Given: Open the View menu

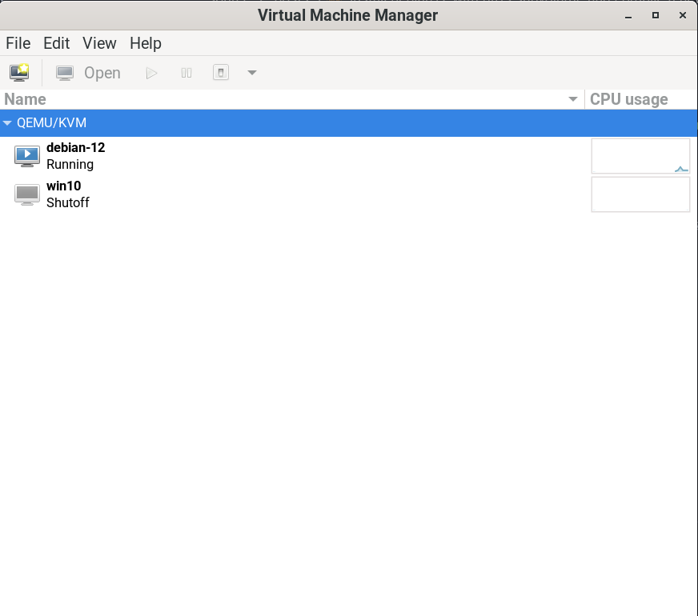Looking at the screenshot, I should pyautogui.click(x=99, y=43).
